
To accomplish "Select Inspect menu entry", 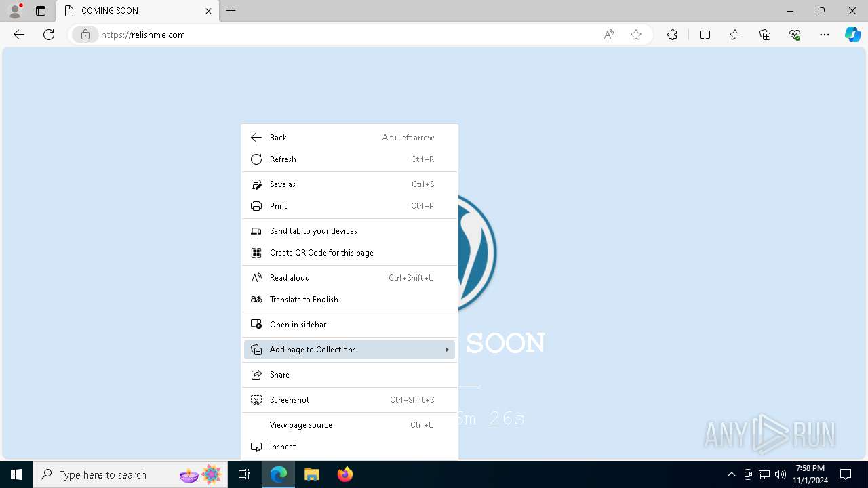I will (x=350, y=447).
